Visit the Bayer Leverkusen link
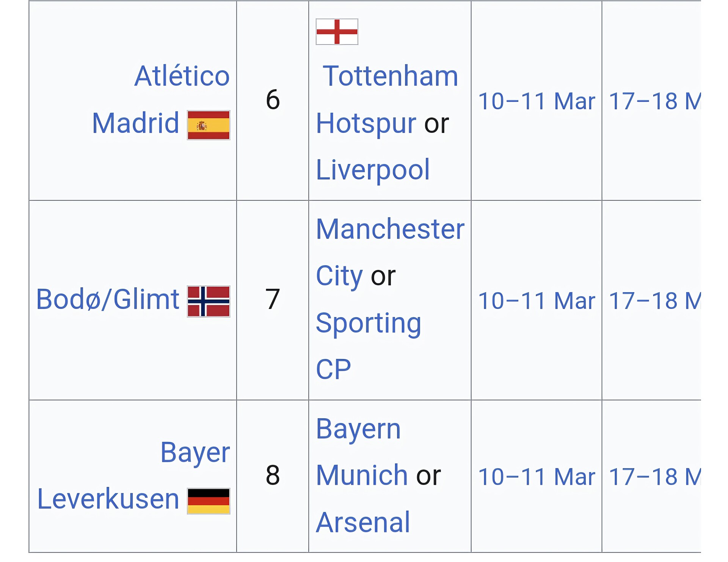Viewport: 728px width, 562px height. (x=195, y=452)
